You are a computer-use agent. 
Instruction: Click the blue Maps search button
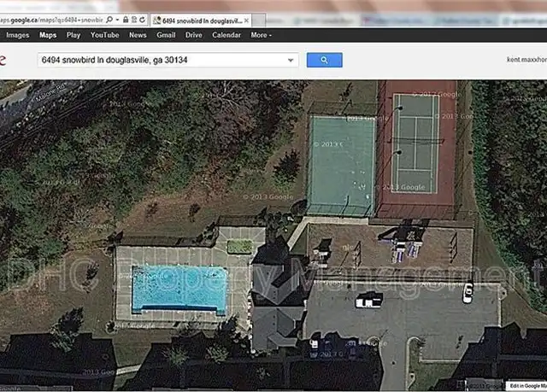pyautogui.click(x=325, y=60)
